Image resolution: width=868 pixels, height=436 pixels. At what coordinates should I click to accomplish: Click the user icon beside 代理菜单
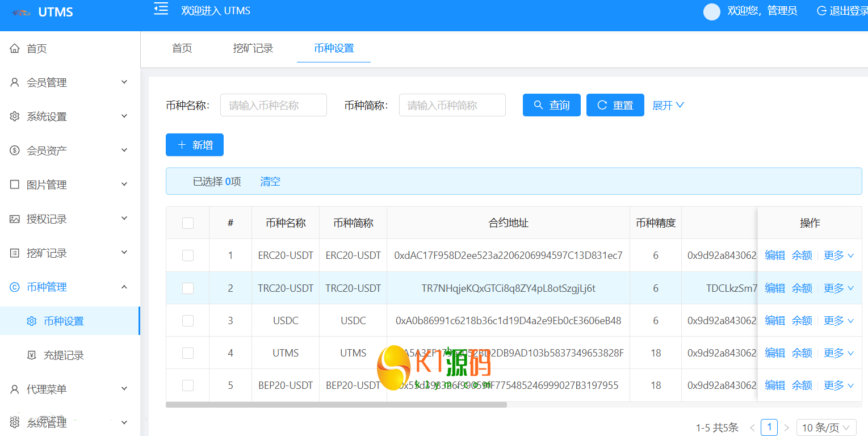15,389
